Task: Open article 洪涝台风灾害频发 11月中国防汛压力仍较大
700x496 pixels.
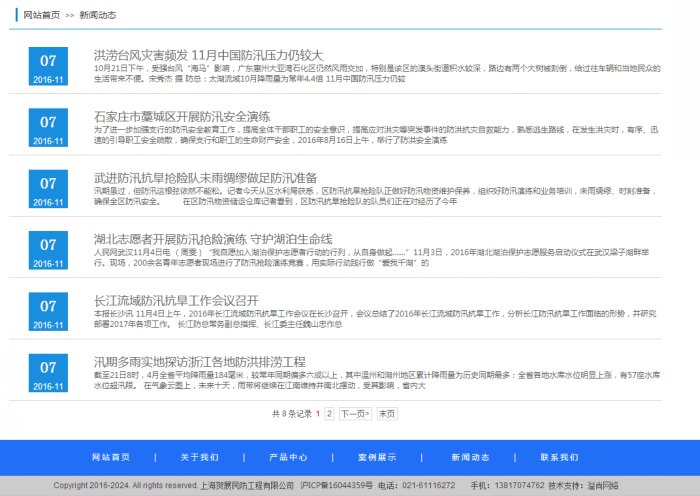Action: 208,54
